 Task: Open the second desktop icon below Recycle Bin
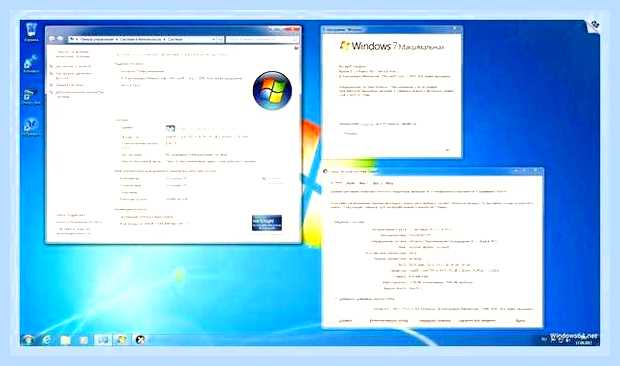[31, 63]
